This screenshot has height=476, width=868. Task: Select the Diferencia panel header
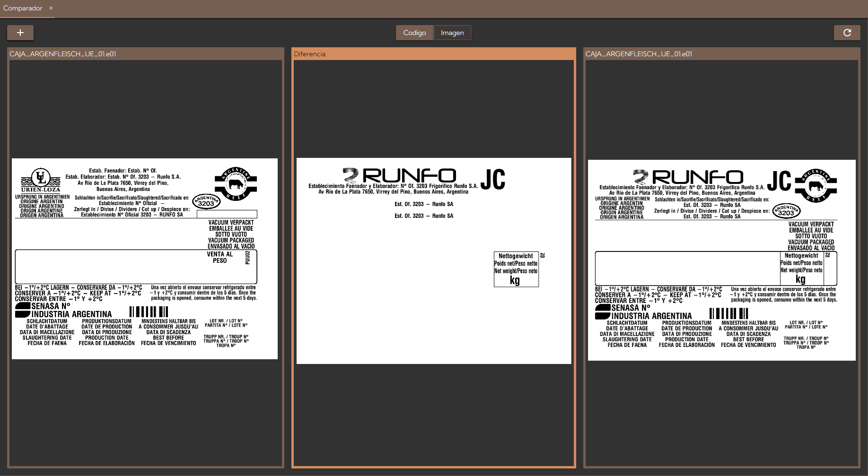click(309, 54)
